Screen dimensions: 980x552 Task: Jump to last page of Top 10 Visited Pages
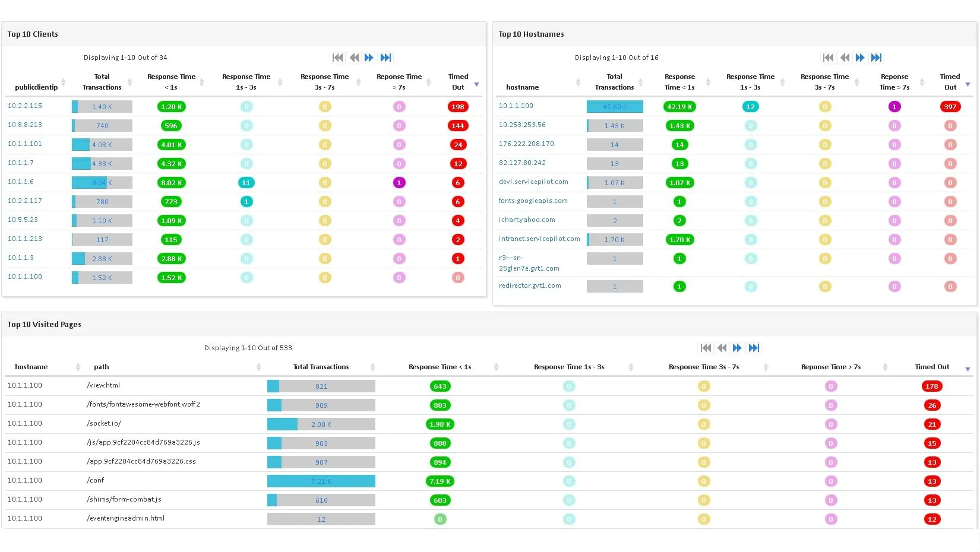pyautogui.click(x=754, y=348)
